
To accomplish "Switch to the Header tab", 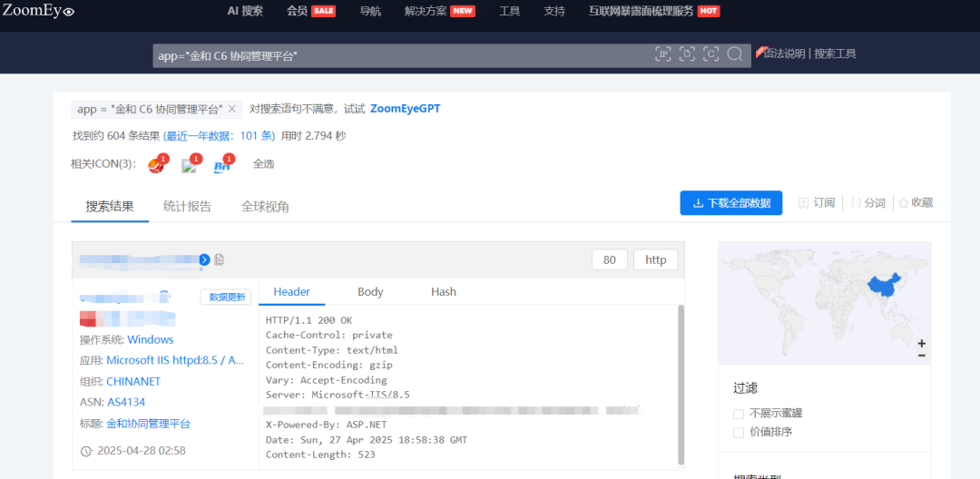I will tap(292, 291).
